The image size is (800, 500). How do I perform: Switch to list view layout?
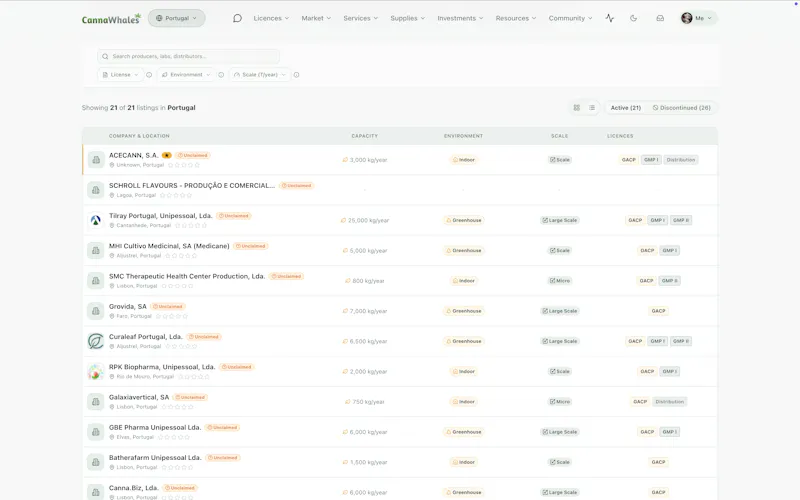click(592, 108)
